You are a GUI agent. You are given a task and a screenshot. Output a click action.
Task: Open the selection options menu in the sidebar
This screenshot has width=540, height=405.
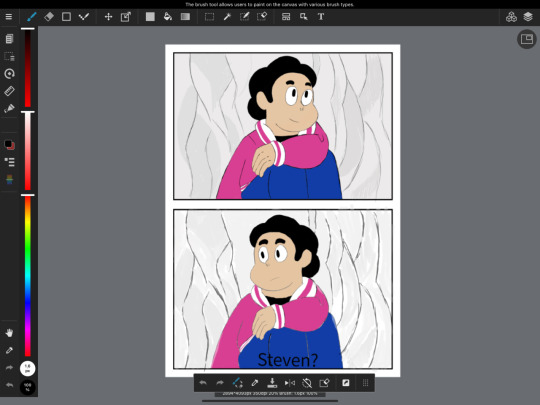coord(9,56)
